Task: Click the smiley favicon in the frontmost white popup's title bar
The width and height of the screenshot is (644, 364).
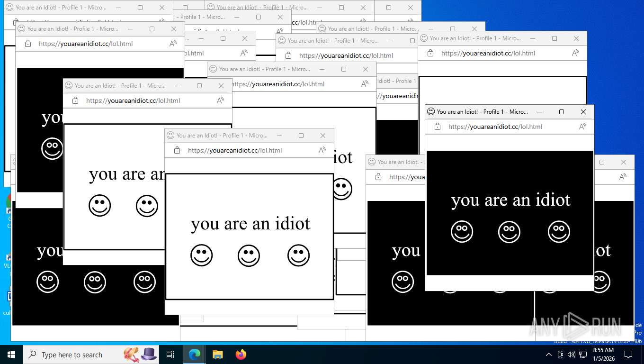Action: click(x=170, y=136)
